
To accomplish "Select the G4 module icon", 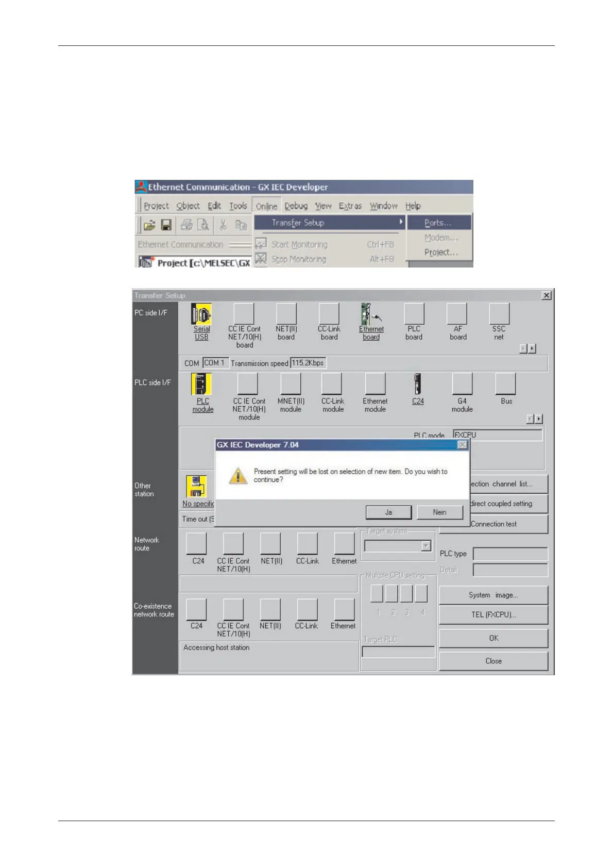I will [462, 384].
